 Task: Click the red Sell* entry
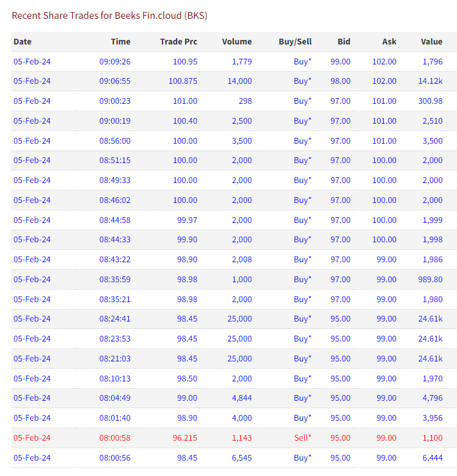click(x=303, y=438)
